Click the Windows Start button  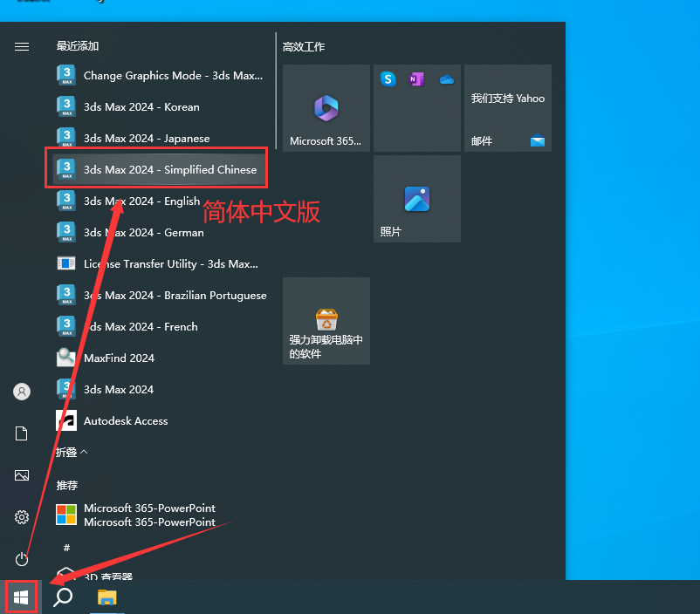click(22, 597)
